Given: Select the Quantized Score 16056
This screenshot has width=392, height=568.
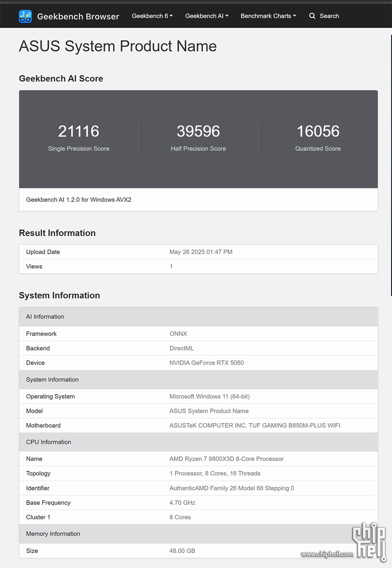Looking at the screenshot, I should coord(318,131).
